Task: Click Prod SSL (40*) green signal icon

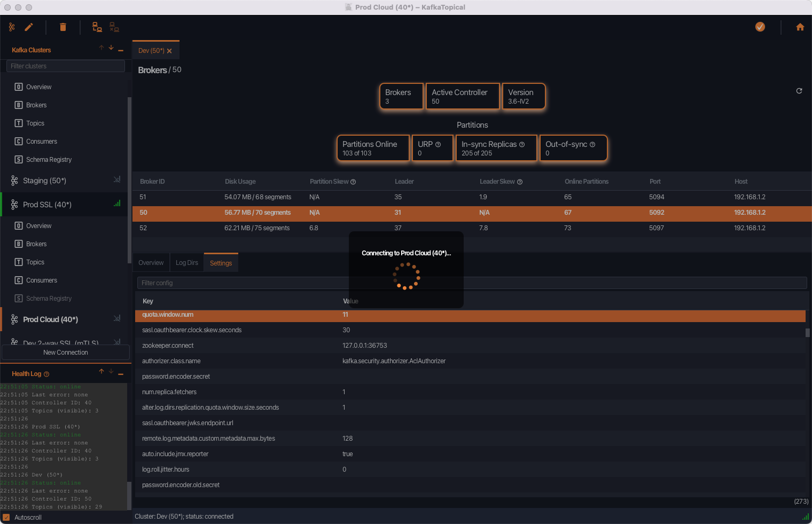Action: (x=117, y=204)
